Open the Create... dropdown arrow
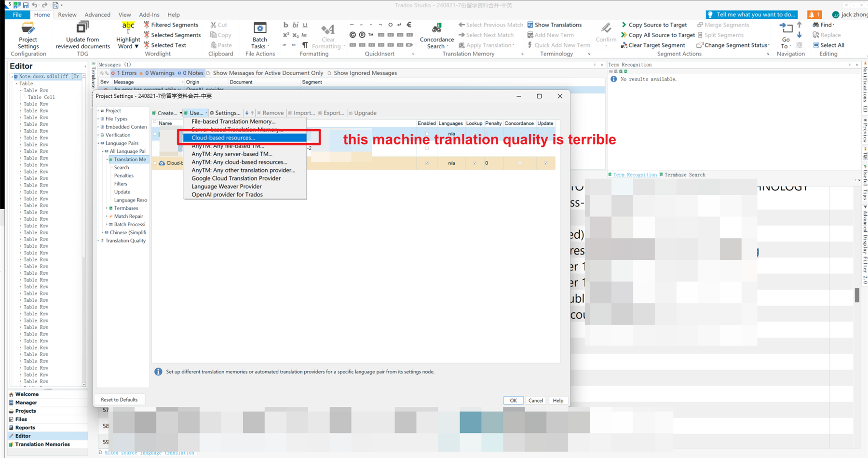 click(181, 113)
